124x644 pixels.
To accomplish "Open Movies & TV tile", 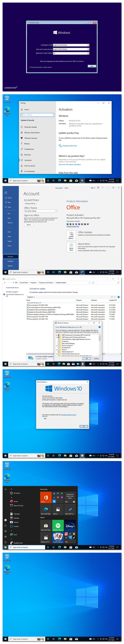I will (x=46, y=537).
